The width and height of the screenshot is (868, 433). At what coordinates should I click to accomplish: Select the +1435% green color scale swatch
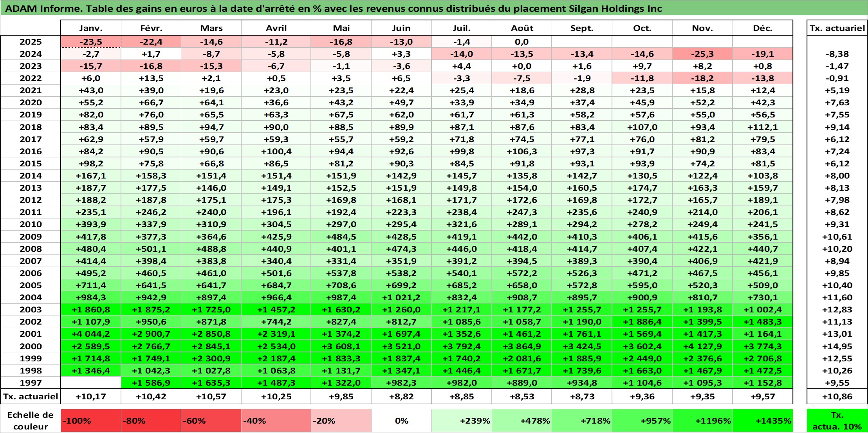(763, 420)
